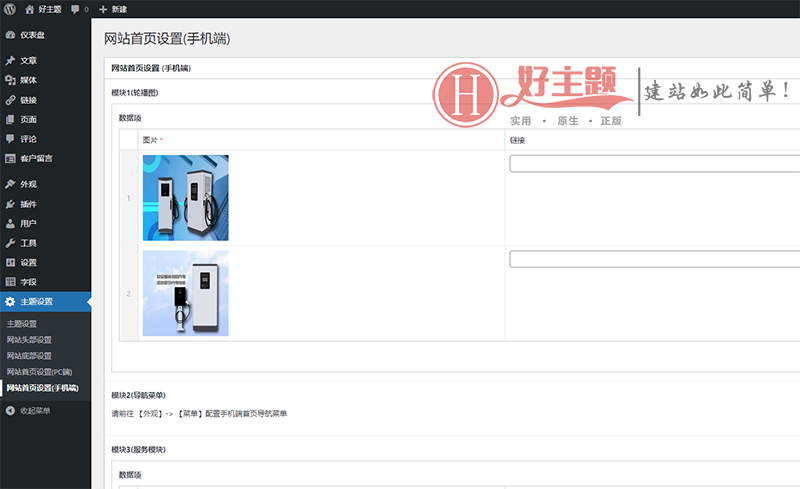800x489 pixels.
Task: Click the 媒体 media icon
Action: 10,80
